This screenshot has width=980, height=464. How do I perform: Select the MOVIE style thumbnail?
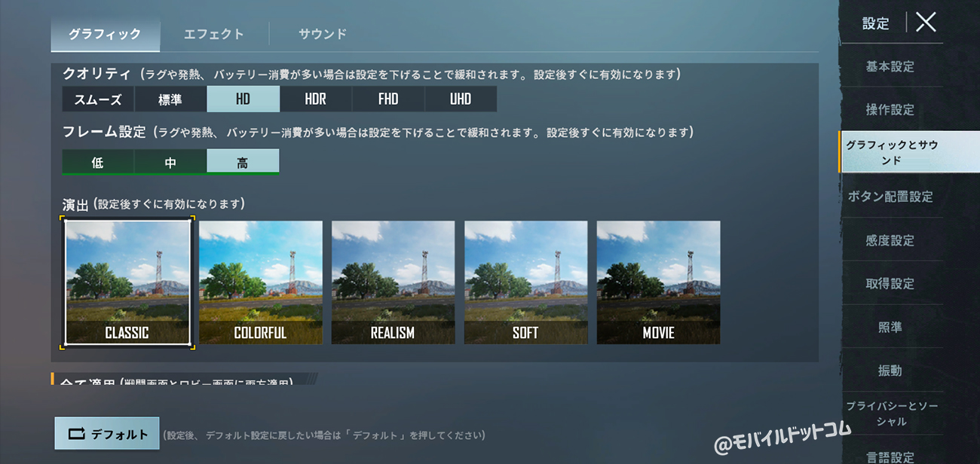click(x=659, y=282)
